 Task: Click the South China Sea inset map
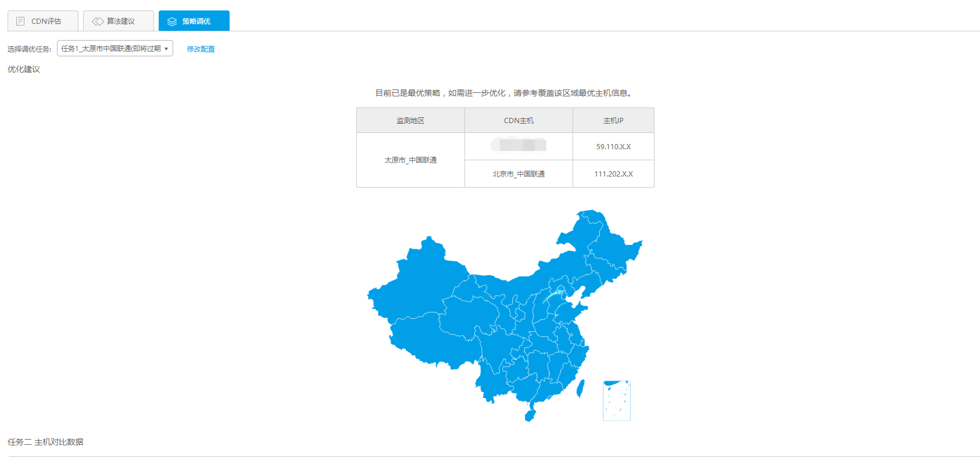click(617, 401)
